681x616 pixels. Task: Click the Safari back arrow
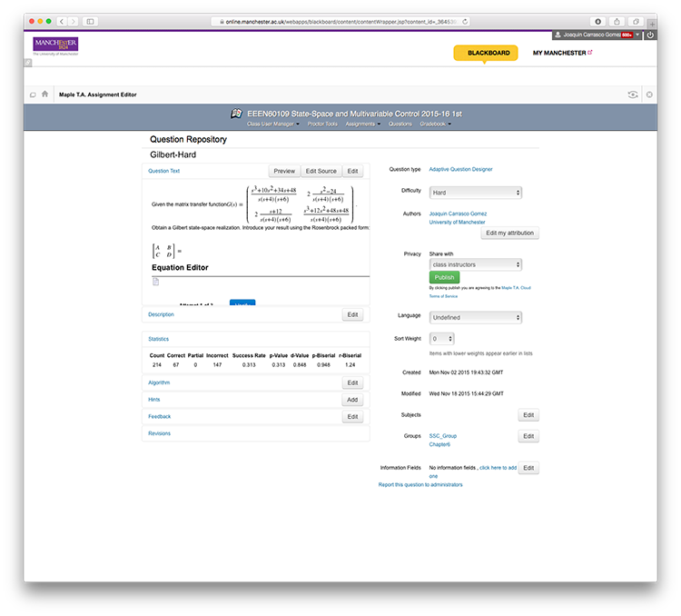tap(62, 21)
